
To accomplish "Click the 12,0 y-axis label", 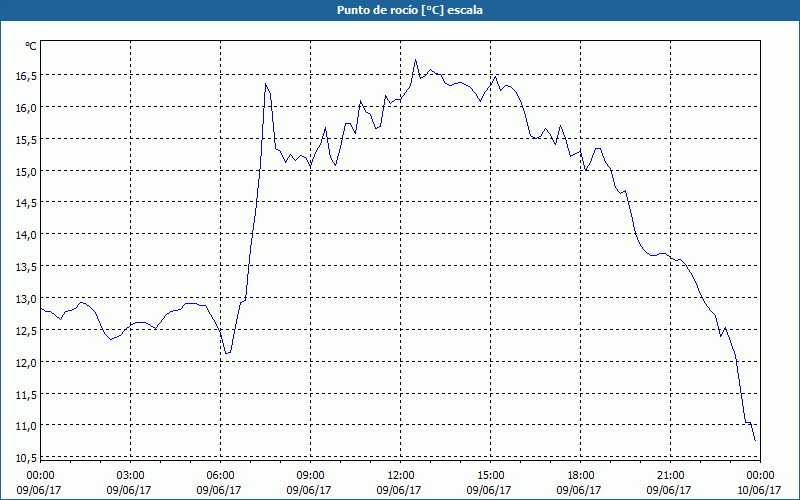I will [x=26, y=362].
